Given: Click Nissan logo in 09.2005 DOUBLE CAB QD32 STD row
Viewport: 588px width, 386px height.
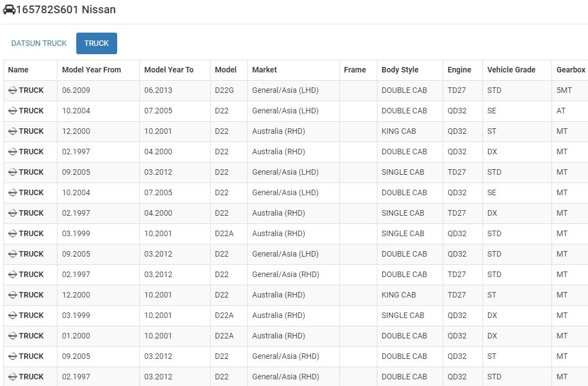Looking at the screenshot, I should click(13, 254).
